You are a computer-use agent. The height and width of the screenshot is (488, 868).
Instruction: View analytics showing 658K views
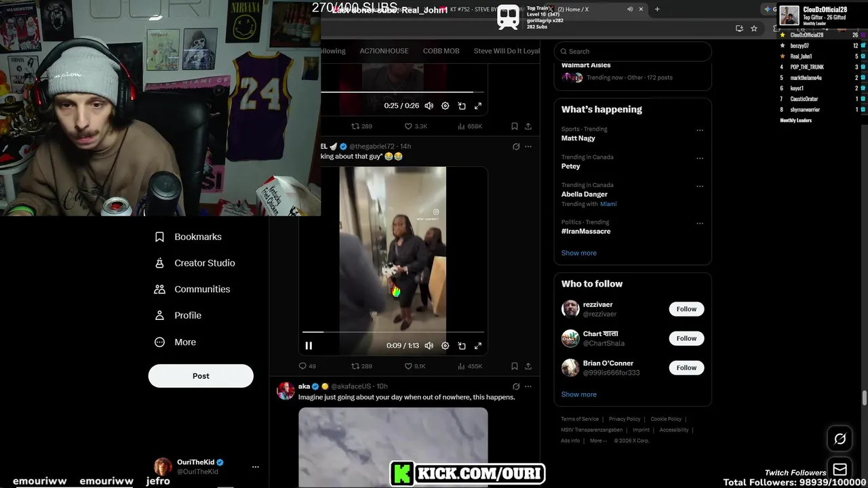pos(470,126)
